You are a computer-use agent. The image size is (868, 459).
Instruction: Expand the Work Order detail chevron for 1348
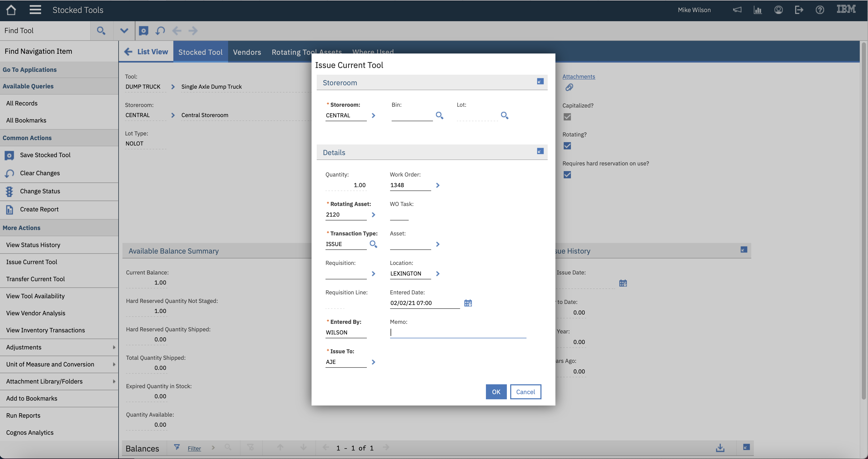tap(438, 185)
